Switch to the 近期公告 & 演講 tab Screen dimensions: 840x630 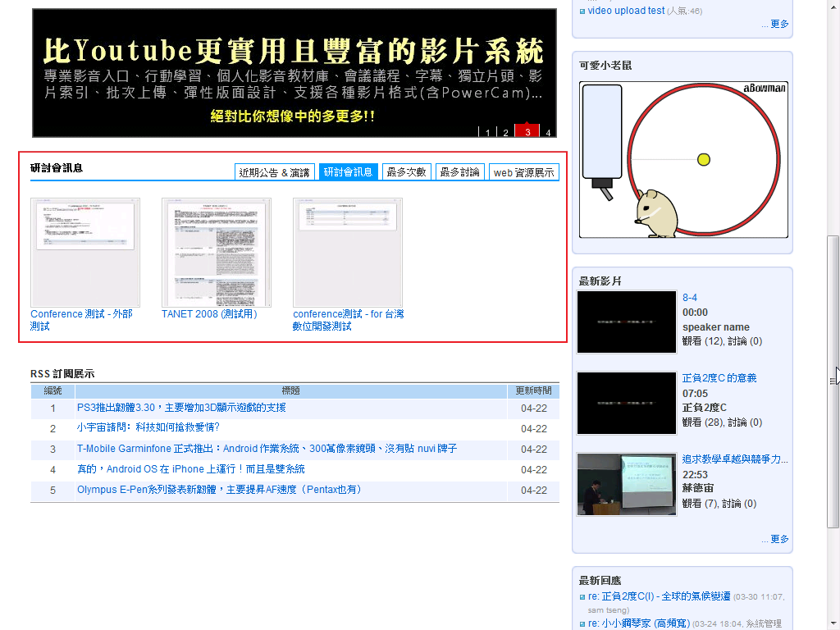(x=274, y=172)
